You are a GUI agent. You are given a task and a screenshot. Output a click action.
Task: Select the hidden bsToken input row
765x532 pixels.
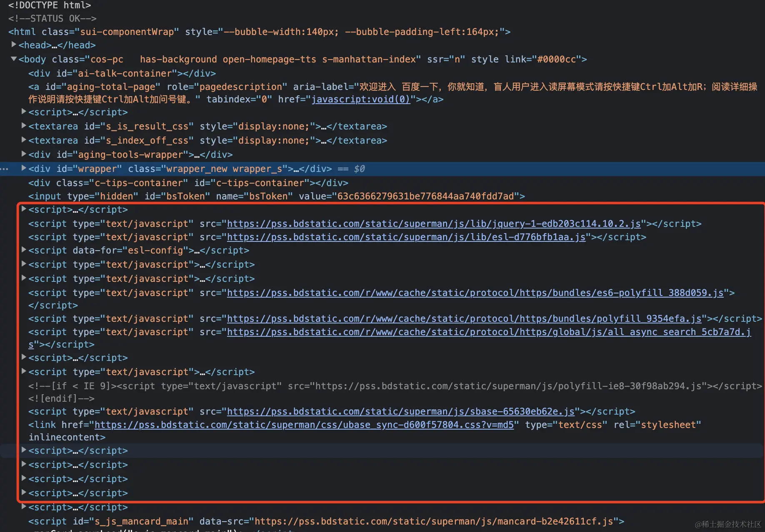point(277,196)
